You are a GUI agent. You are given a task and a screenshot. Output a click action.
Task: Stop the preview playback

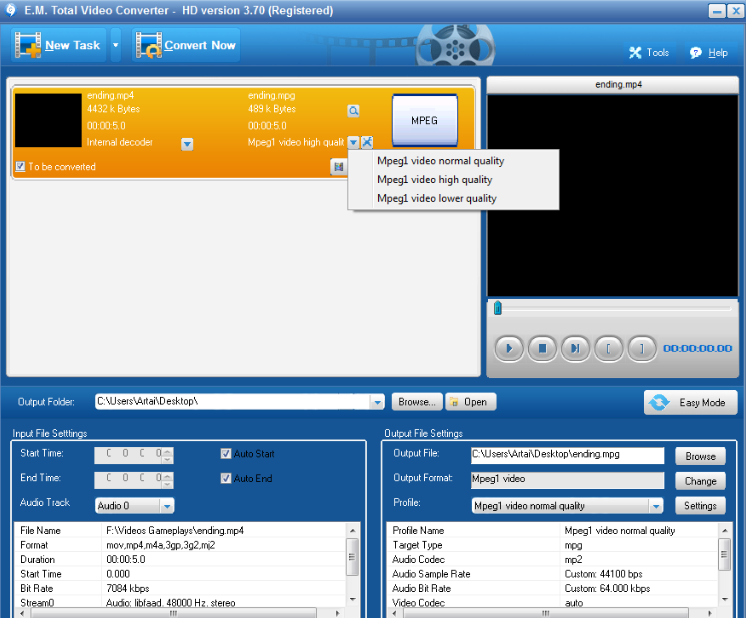tap(542, 348)
